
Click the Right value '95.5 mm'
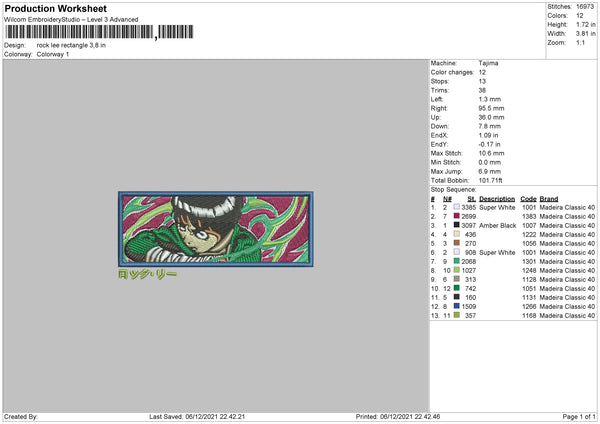[491, 108]
